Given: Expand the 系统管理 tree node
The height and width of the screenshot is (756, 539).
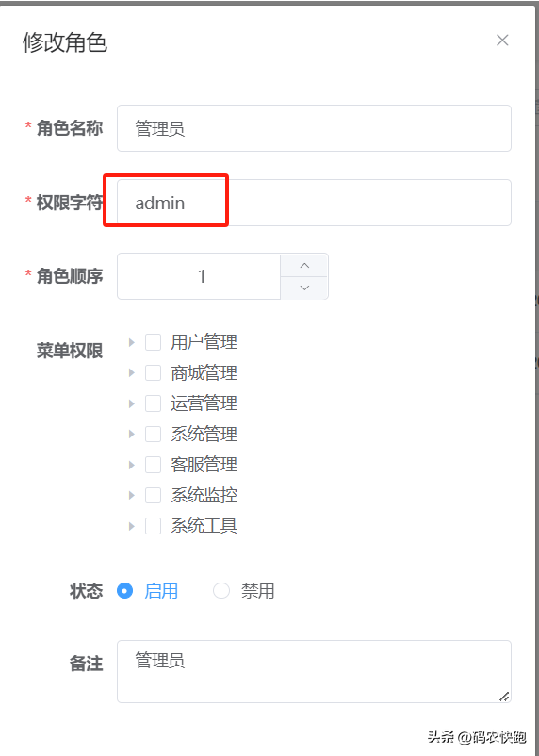Looking at the screenshot, I should pyautogui.click(x=132, y=434).
